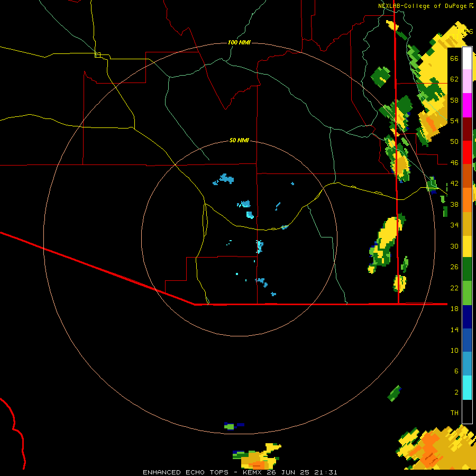
Task: Click the gold legend color band
Action: [467, 223]
